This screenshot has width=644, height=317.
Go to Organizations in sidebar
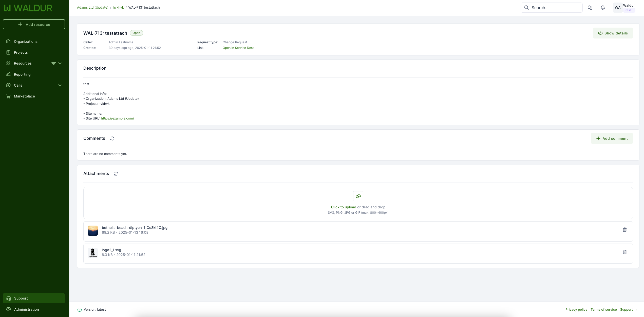pos(26,42)
